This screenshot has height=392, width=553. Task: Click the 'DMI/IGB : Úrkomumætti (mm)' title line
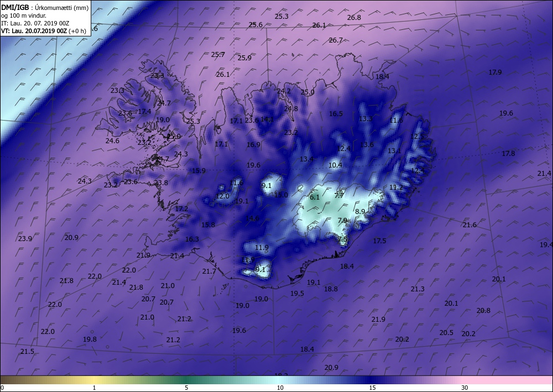click(x=45, y=8)
